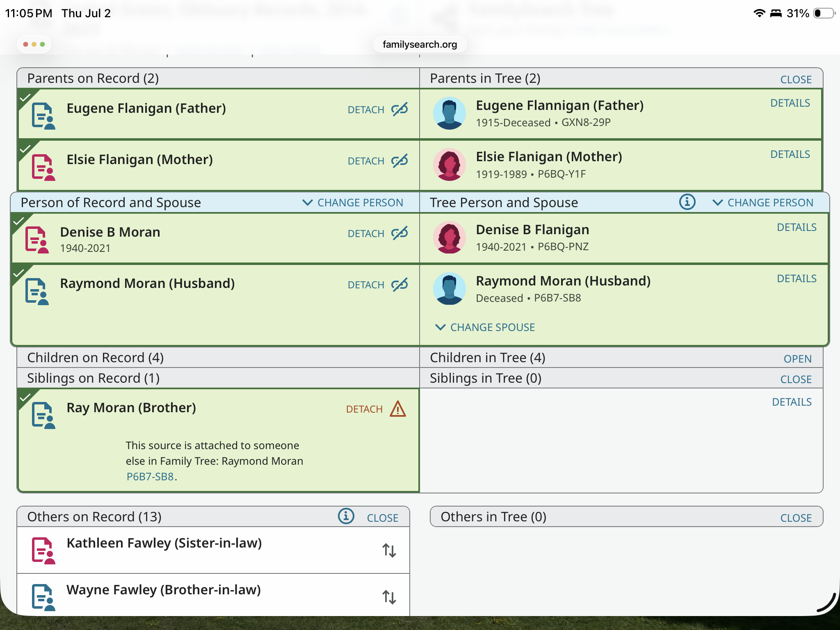This screenshot has height=630, width=840.
Task: Expand Change Person for tree person
Action: (x=763, y=203)
